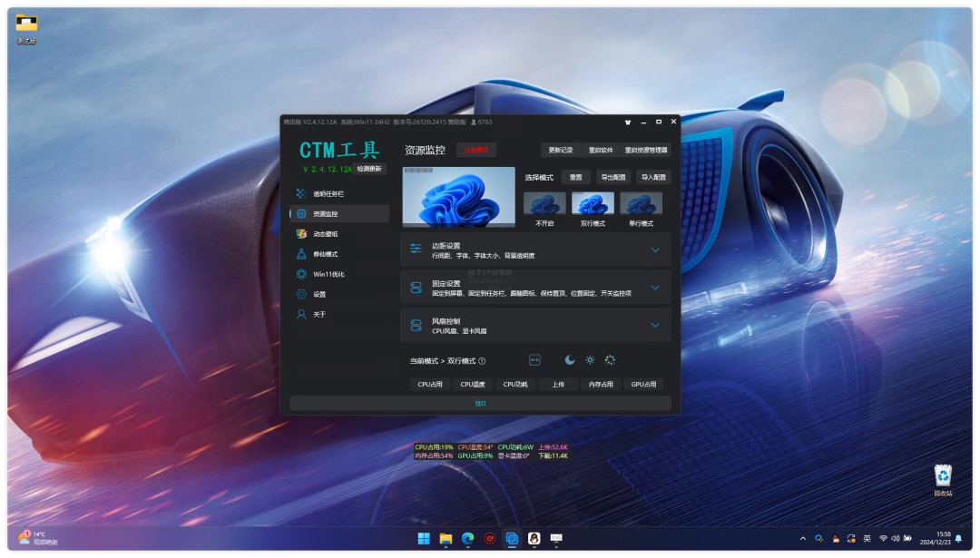Open the 透明任务栏 panel from sidebar

pos(327,192)
